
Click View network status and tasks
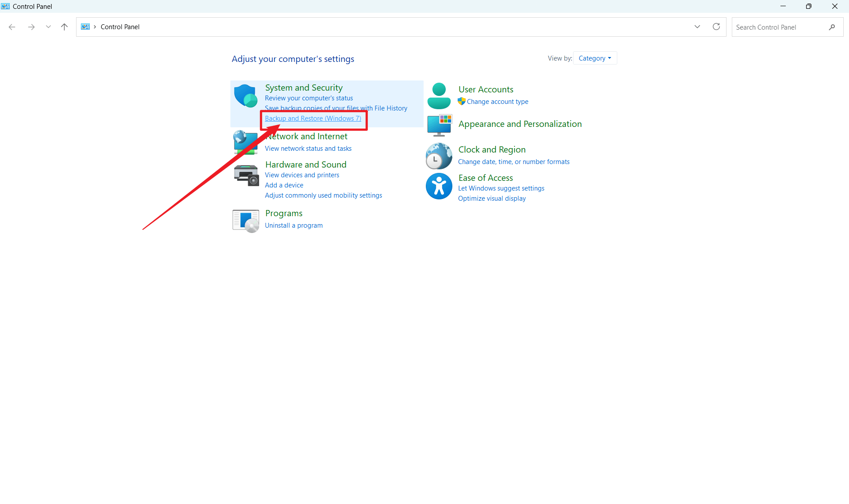(x=308, y=149)
